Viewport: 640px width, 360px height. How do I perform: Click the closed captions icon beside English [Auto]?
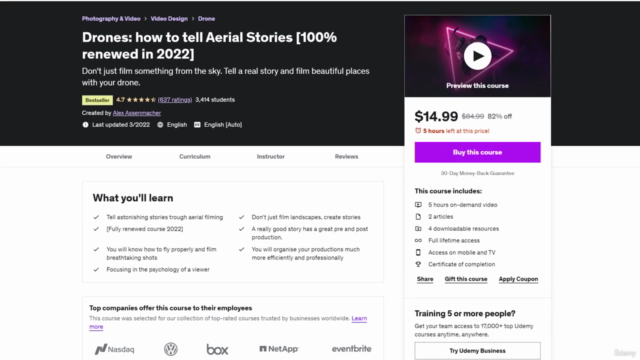[197, 125]
